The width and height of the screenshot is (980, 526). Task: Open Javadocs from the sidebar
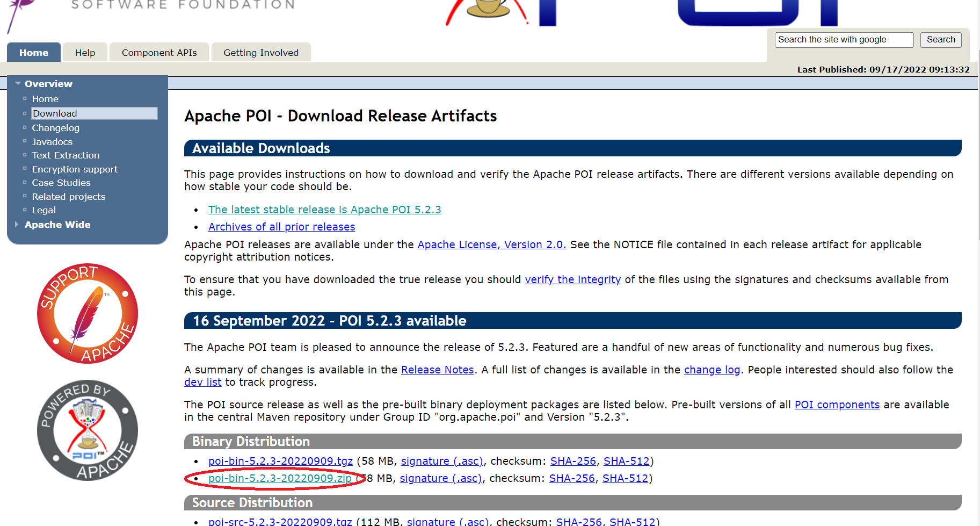tap(52, 141)
